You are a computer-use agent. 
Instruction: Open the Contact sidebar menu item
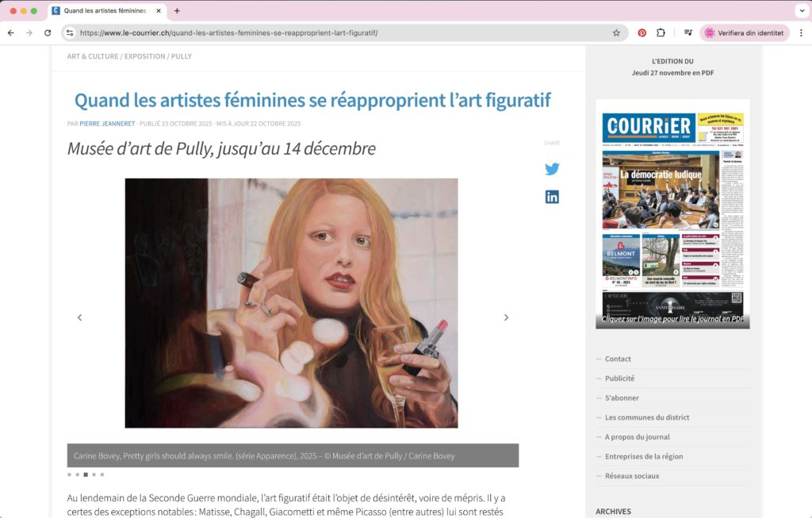[x=618, y=359]
